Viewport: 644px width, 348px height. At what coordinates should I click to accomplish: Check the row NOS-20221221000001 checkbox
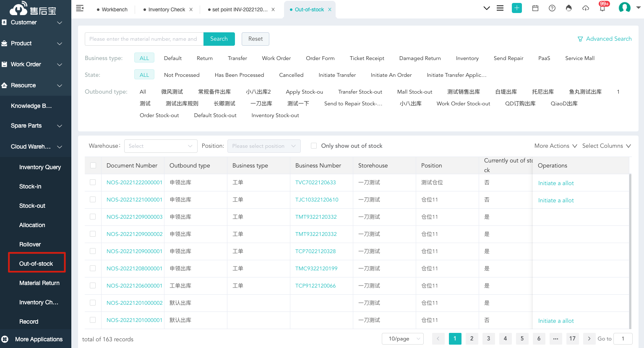point(93,199)
